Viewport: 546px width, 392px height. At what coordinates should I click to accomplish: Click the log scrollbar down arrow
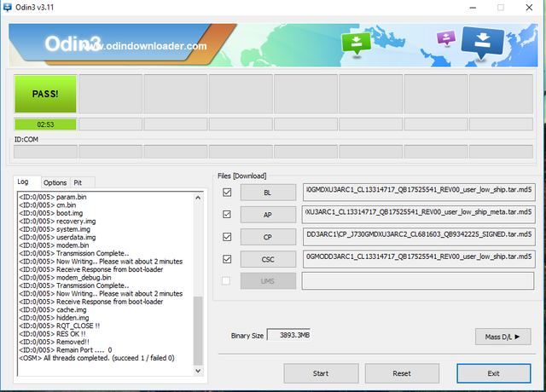198,371
